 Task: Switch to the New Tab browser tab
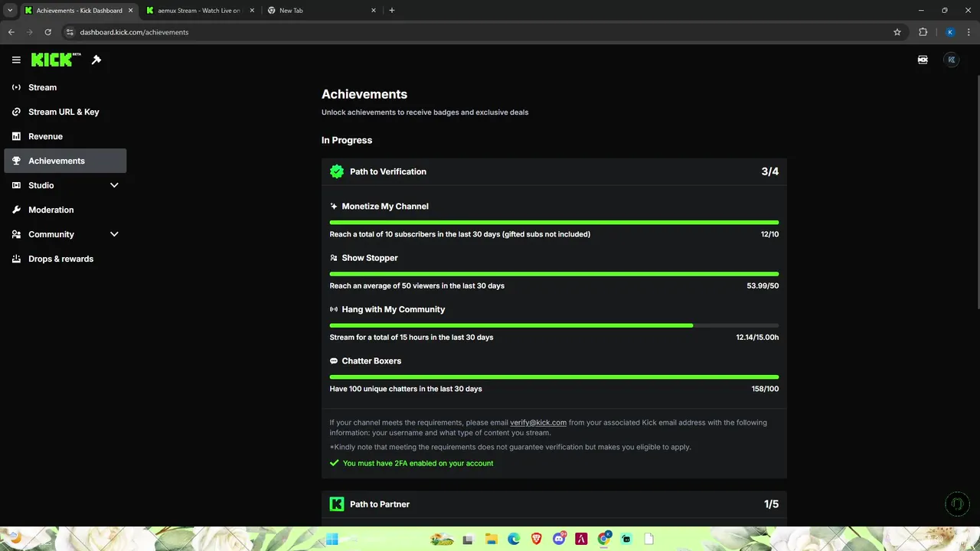[322, 11]
